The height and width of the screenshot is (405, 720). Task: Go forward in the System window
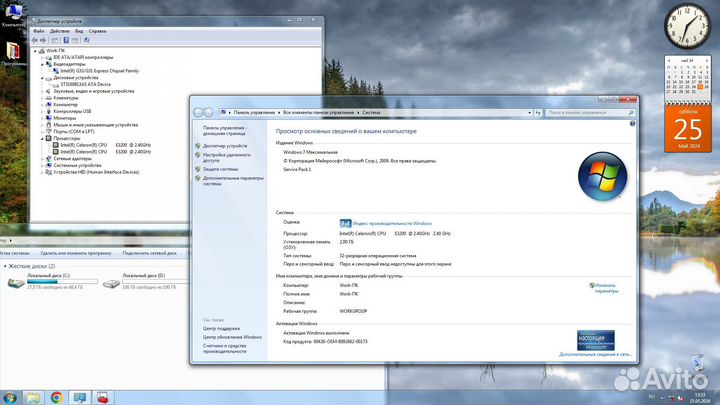point(208,112)
